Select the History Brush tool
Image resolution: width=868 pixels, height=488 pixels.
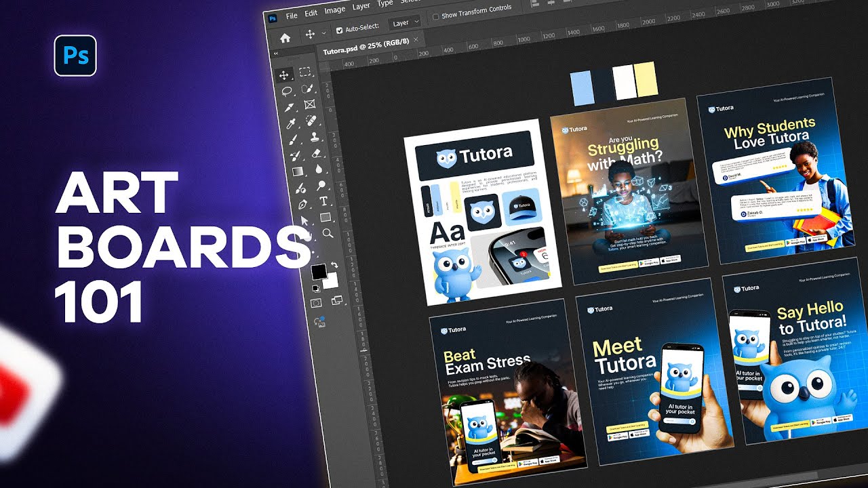296,157
